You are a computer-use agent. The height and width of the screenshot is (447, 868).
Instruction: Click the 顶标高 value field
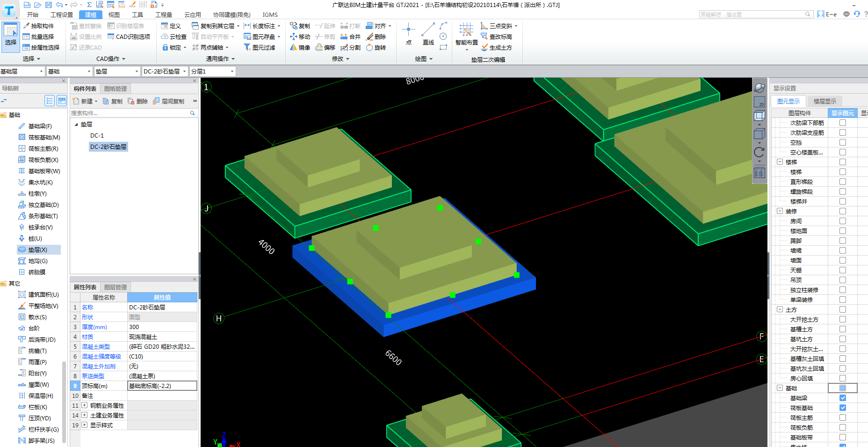162,386
